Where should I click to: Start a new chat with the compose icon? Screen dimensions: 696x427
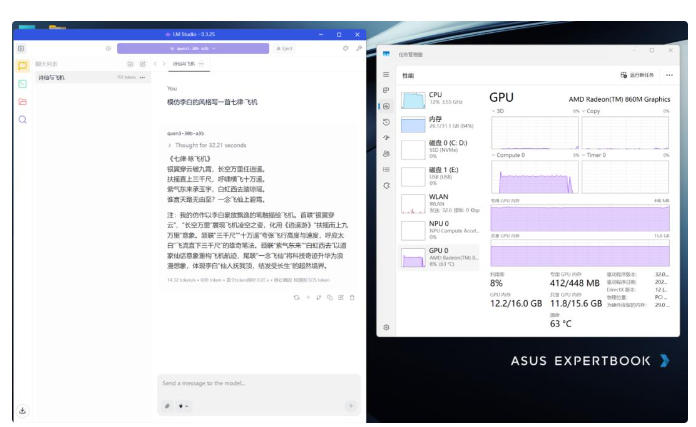tap(142, 64)
